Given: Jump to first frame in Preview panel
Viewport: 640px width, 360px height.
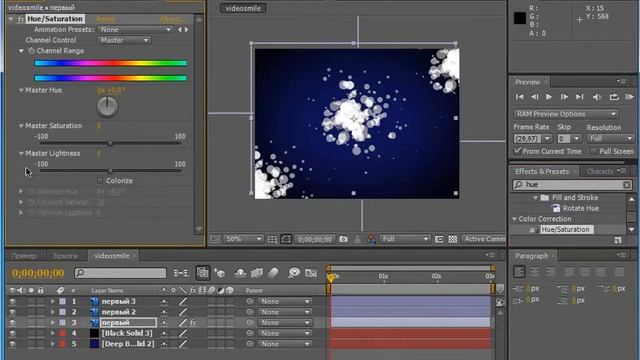Looking at the screenshot, I should [520, 97].
